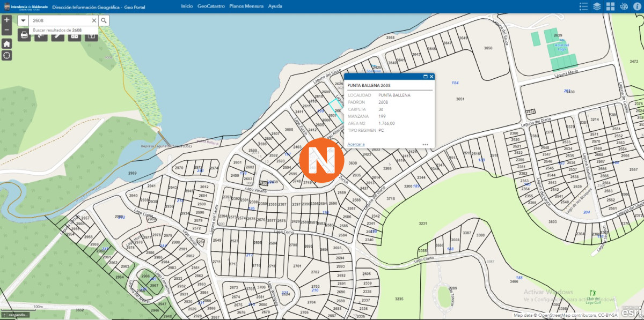Open the palette drawing widget
This screenshot has width=644, height=320.
pos(624,6)
